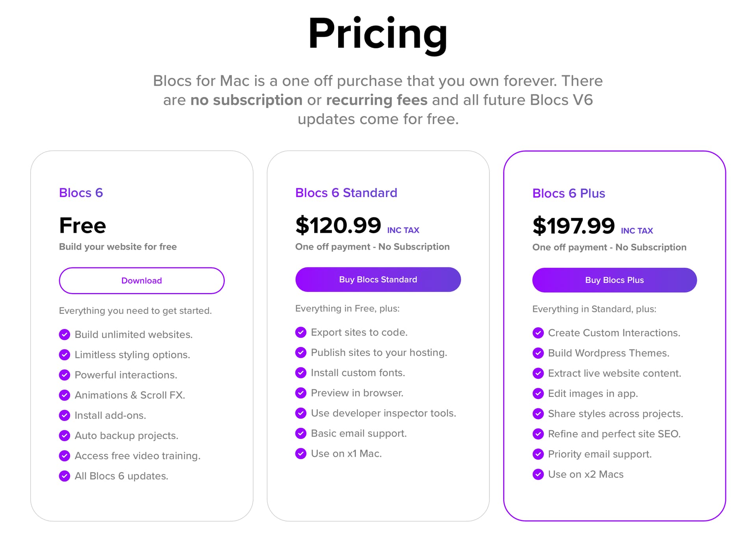Screen dimensions: 756x549
Task: Click the Pricing page heading
Action: point(378,34)
